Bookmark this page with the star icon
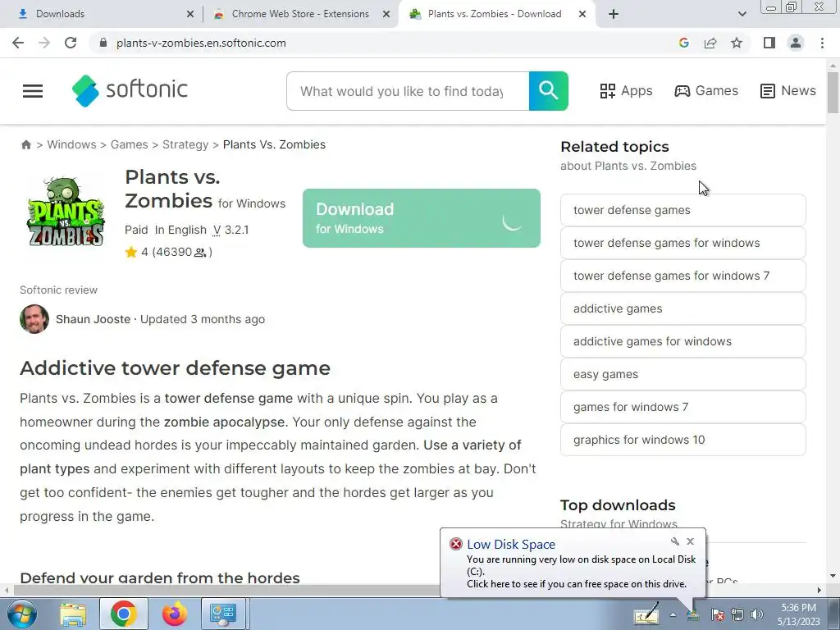Image resolution: width=840 pixels, height=630 pixels. 737,43
